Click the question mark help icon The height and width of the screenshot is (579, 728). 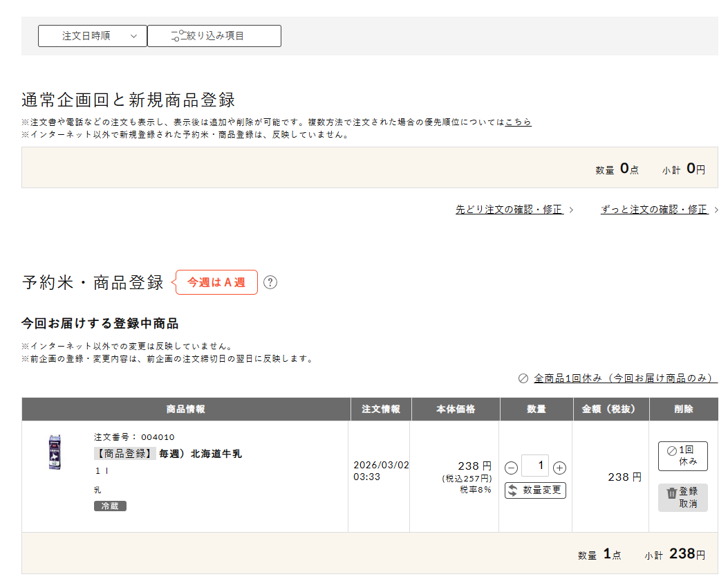[x=270, y=282]
